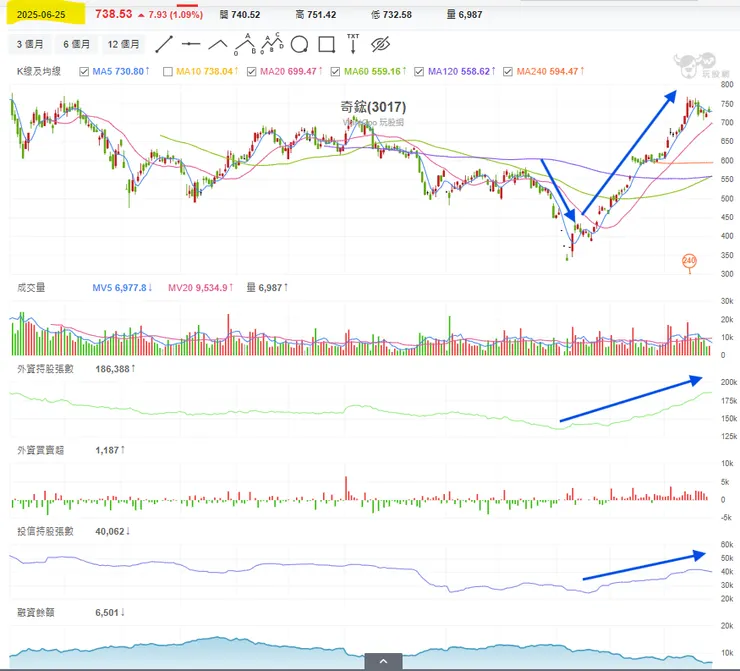Click the stock title 奇鋐(3017)
740x671 pixels.
(373, 107)
